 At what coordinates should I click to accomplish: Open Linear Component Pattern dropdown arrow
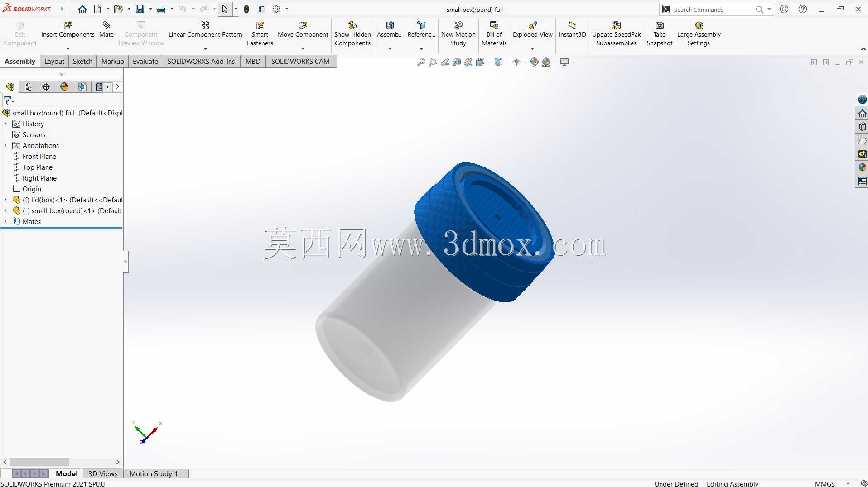[205, 49]
